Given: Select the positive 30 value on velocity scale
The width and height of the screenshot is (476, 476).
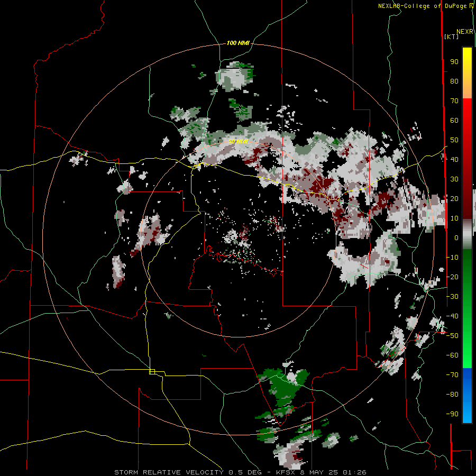Looking at the screenshot, I should [x=454, y=179].
